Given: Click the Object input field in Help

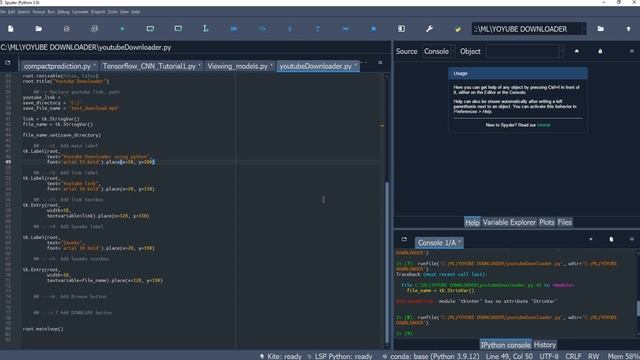Looking at the screenshot, I should (525, 51).
